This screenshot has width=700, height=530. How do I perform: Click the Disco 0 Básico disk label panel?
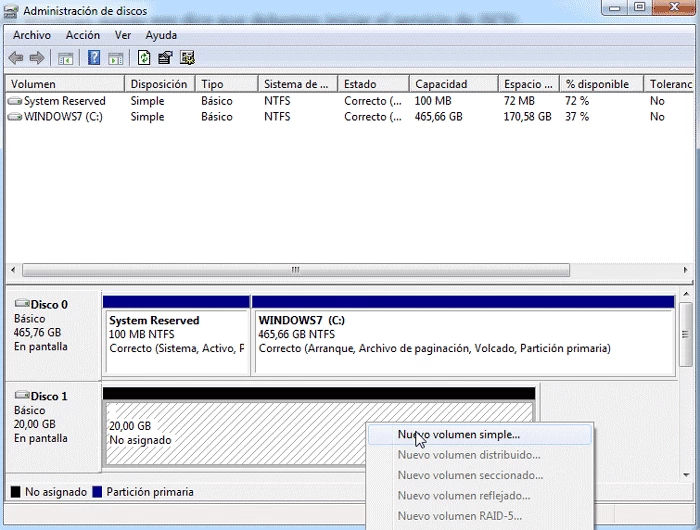coord(54,335)
